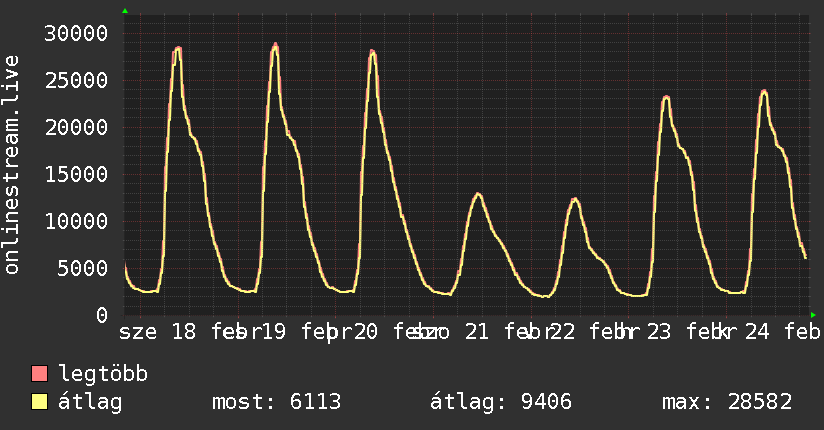Click the 22 date label on x-axis
This screenshot has height=430, width=824.
tap(562, 332)
